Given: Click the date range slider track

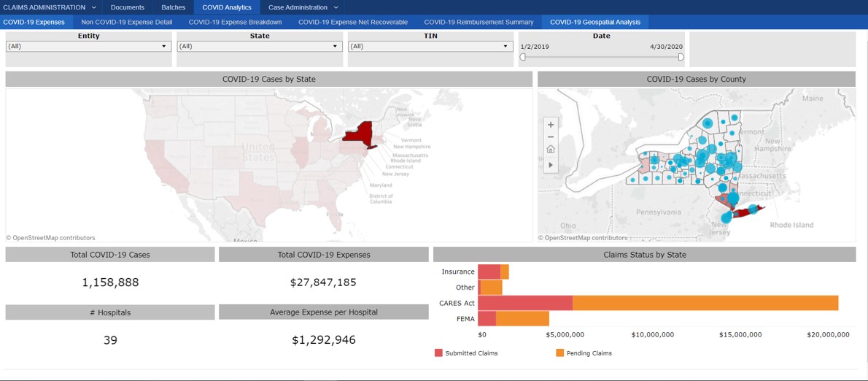Looking at the screenshot, I should coord(601,56).
